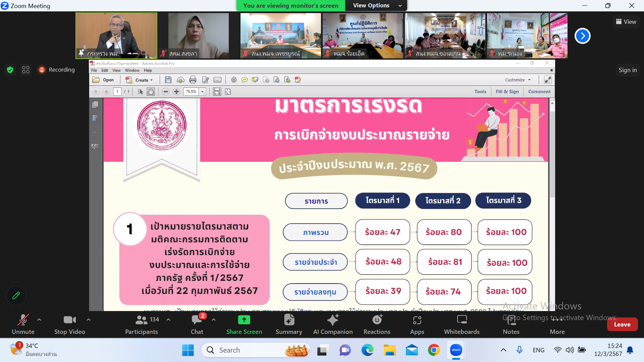Expand participants options arrow
The width and height of the screenshot is (644, 362).
point(168,320)
